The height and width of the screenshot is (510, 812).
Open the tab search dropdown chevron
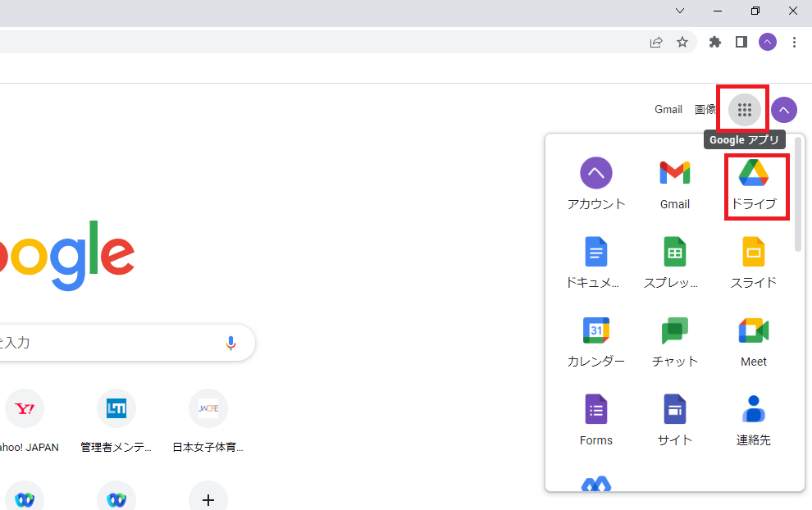coord(680,11)
